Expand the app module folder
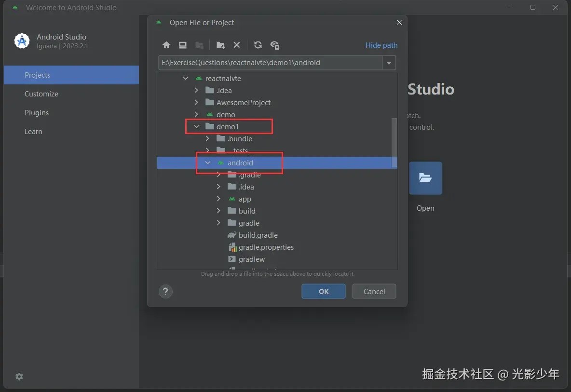The height and width of the screenshot is (392, 571). click(x=218, y=199)
